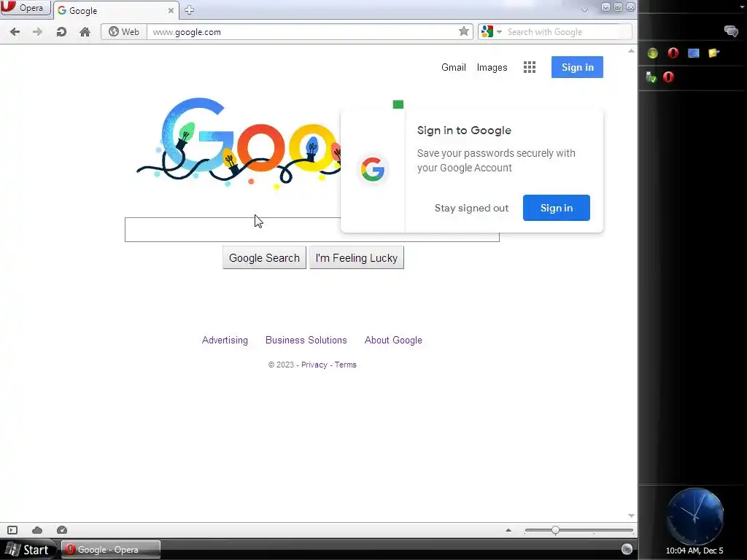This screenshot has width=747, height=560.
Task: Go to the home page icon
Action: click(x=85, y=32)
